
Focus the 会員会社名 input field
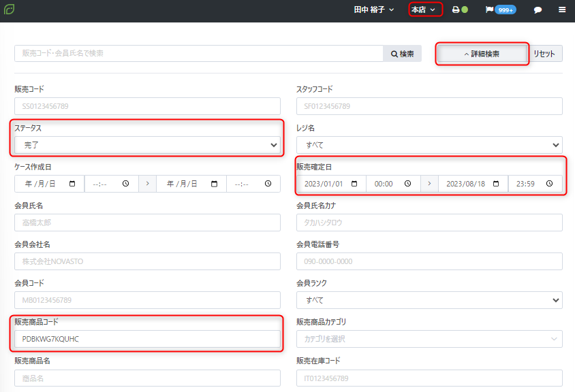point(147,261)
